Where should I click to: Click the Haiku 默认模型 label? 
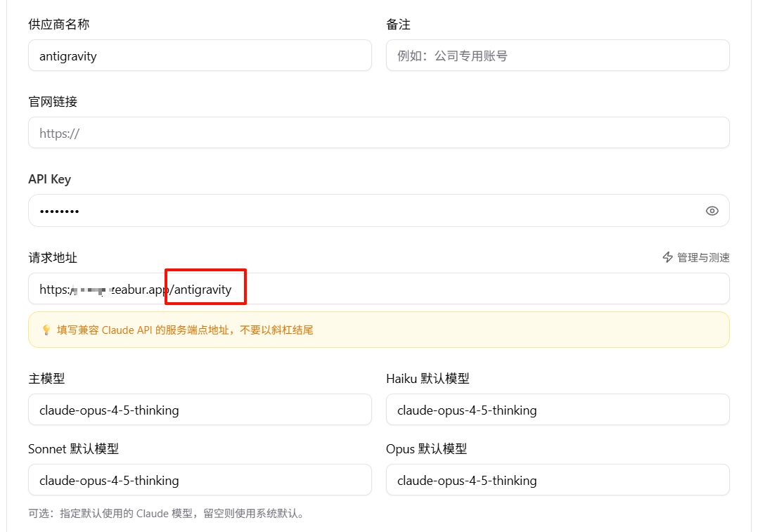pos(427,378)
